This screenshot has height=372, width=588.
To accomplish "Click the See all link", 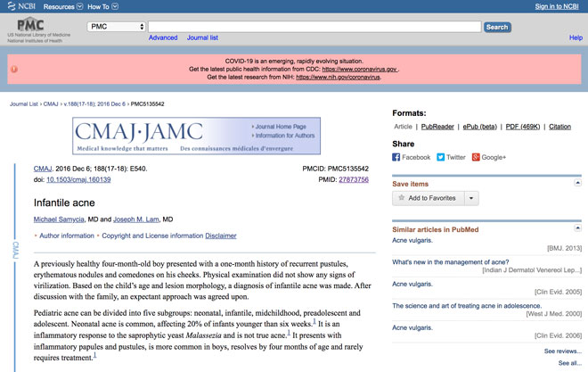I will [x=570, y=363].
